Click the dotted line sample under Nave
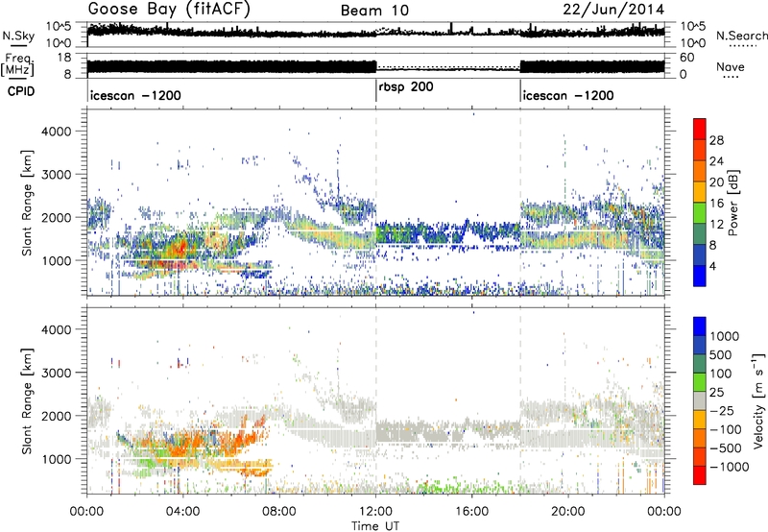 pyautogui.click(x=731, y=77)
